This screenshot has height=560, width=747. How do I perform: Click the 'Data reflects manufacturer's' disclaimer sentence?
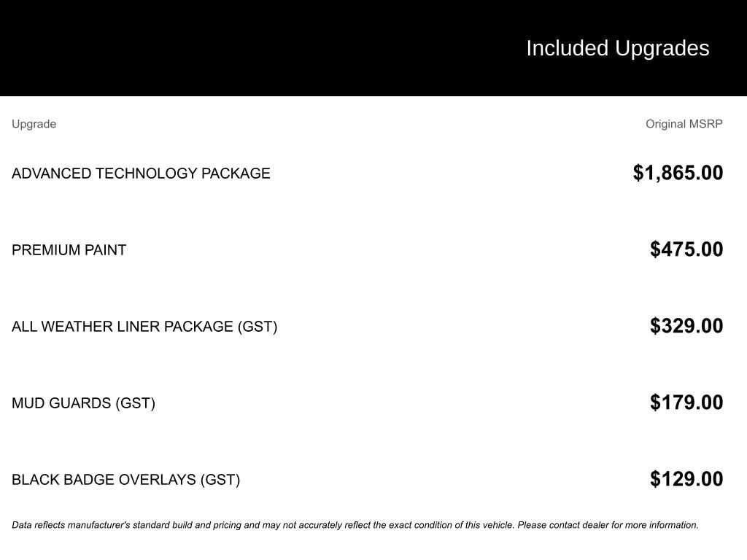coord(263,525)
